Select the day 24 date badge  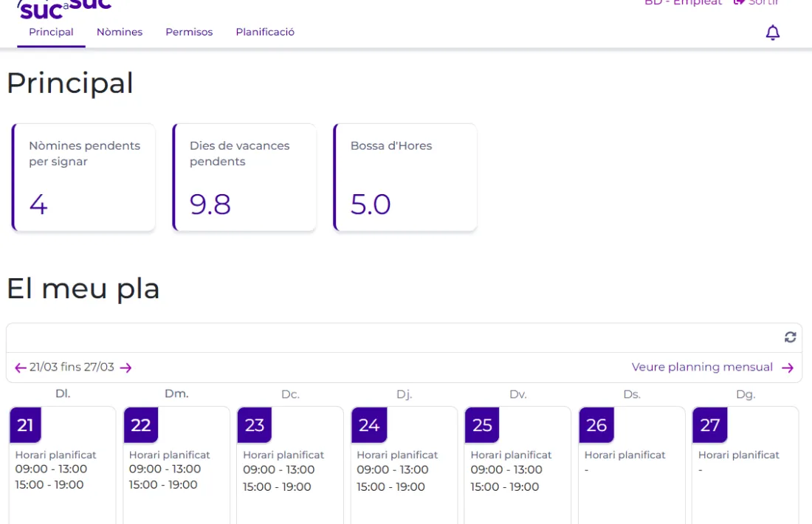(369, 425)
